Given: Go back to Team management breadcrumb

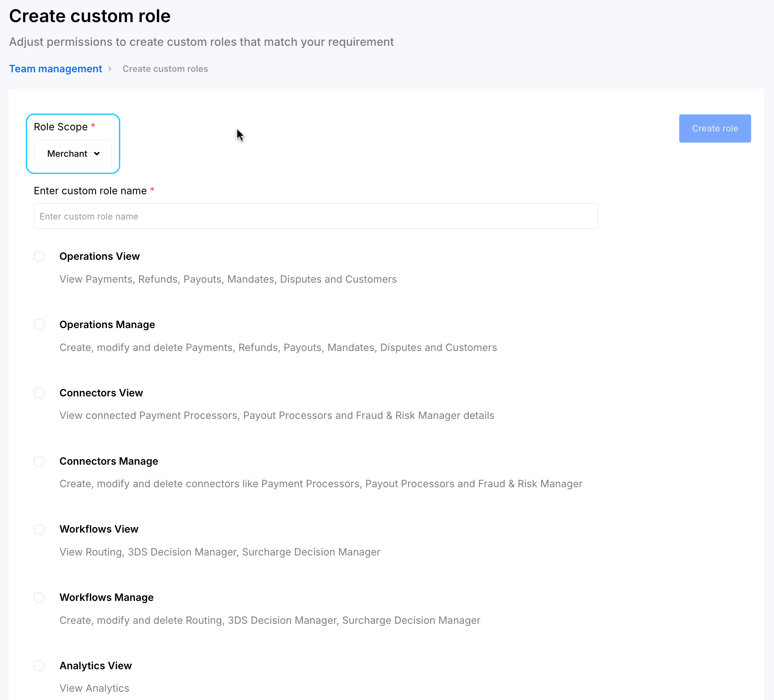Looking at the screenshot, I should 55,69.
